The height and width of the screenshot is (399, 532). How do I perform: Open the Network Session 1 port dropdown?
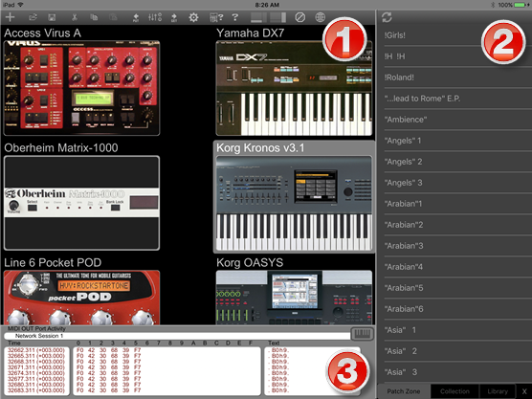pos(177,336)
